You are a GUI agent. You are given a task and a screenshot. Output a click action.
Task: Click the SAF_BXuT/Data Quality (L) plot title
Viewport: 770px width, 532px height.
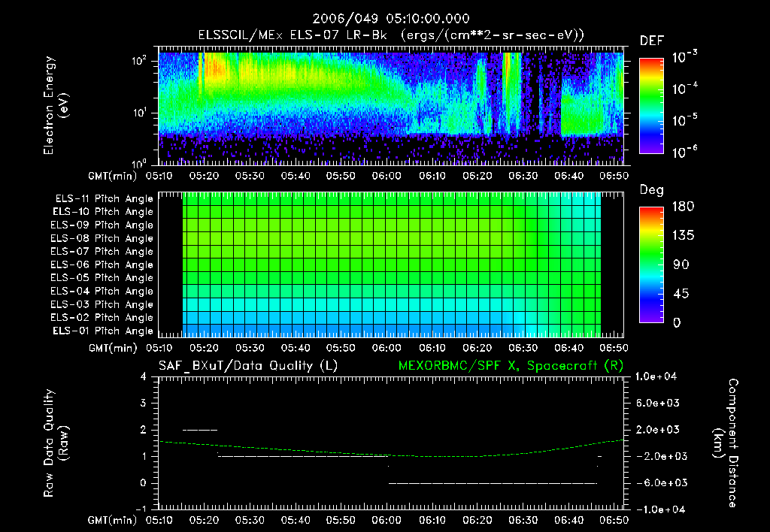pyautogui.click(x=248, y=366)
